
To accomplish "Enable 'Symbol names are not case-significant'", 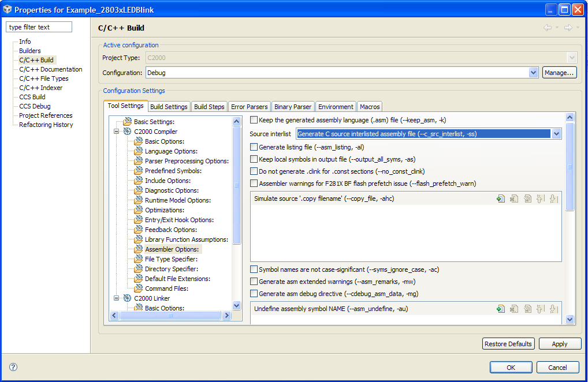I will (x=253, y=269).
